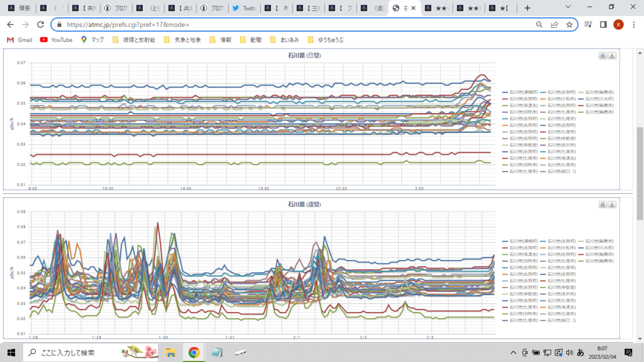Print the 石川県 (週間) chart
The image size is (644, 362).
click(x=603, y=205)
